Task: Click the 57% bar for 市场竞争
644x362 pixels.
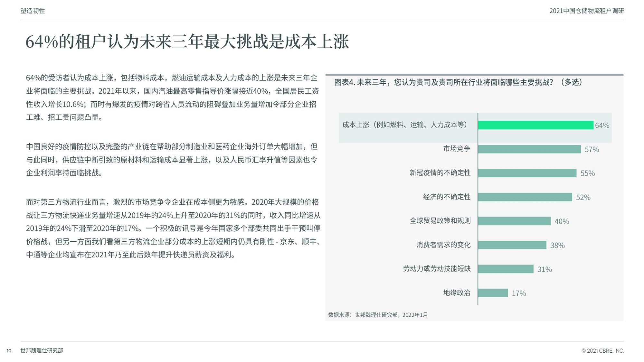Action: (529, 149)
